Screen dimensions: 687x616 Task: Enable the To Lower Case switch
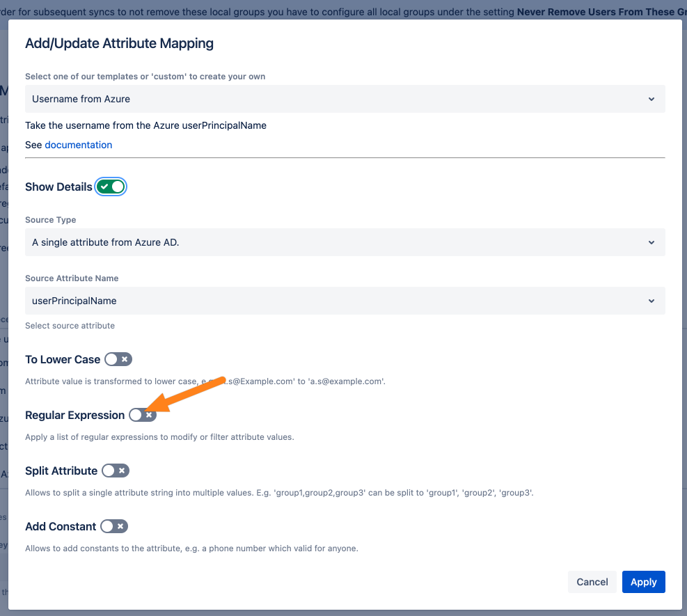118,359
